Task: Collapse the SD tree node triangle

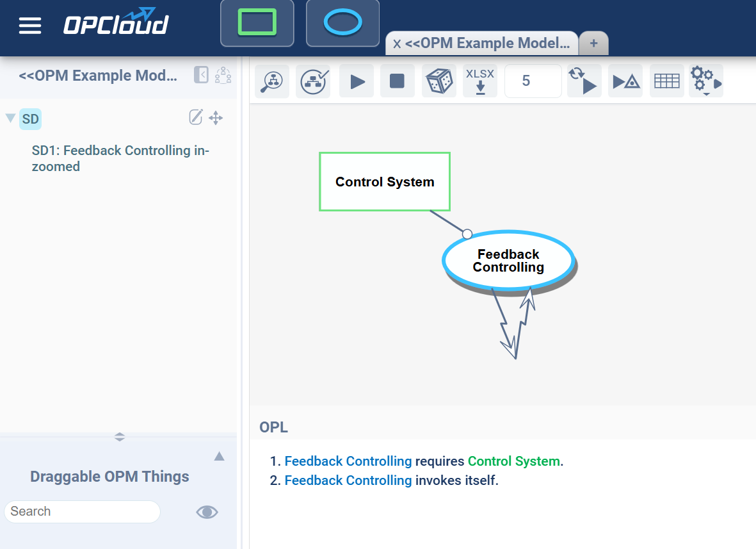Action: pyautogui.click(x=10, y=118)
